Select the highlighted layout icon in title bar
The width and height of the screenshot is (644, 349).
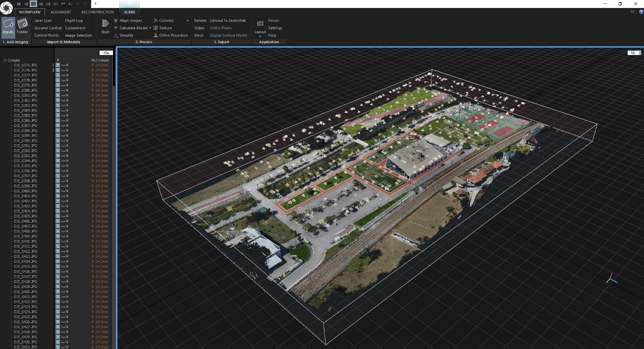34,3
